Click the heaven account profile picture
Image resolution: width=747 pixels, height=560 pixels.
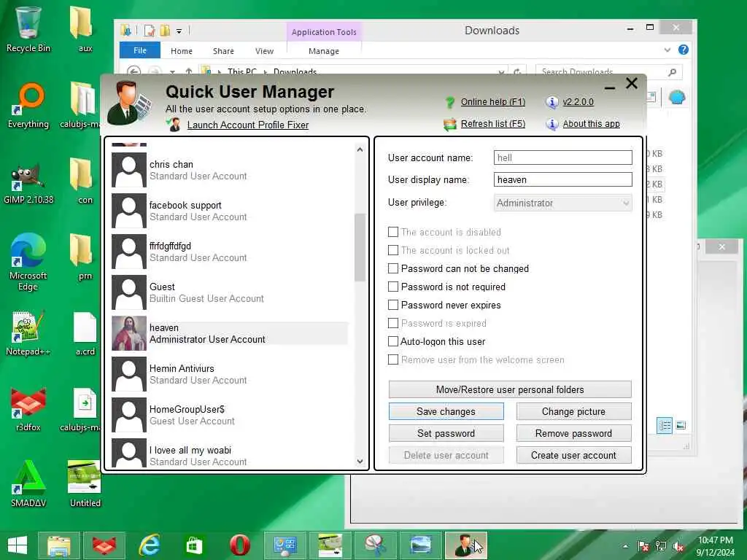(x=128, y=333)
